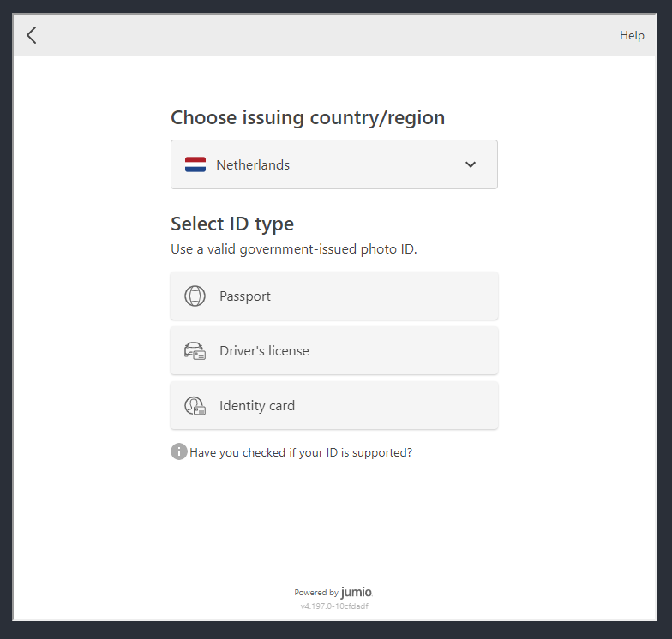The height and width of the screenshot is (639, 672).
Task: Click the "Use a valid government-issued photo ID" text
Action: (x=293, y=249)
